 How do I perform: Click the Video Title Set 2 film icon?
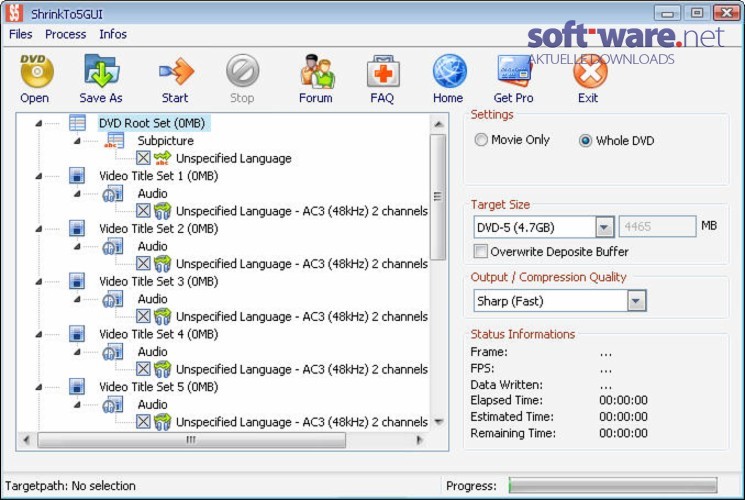pyautogui.click(x=77, y=228)
